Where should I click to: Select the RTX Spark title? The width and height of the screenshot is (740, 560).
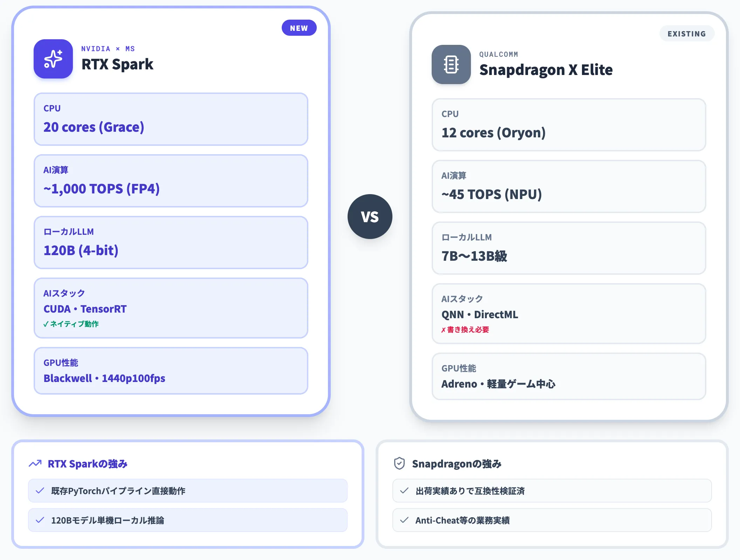coord(117,64)
